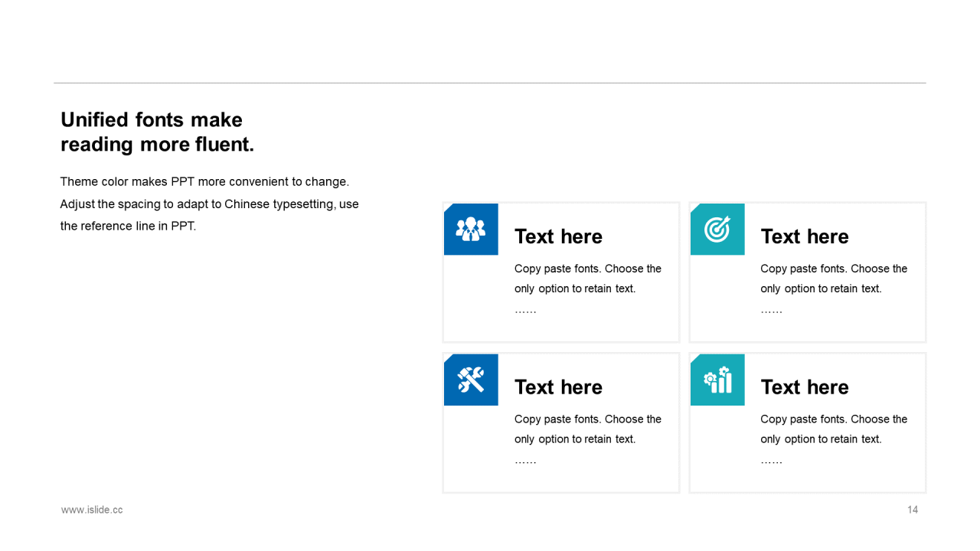Select 'Text here' heading beside the chart icon
The image size is (980, 551).
coord(805,387)
